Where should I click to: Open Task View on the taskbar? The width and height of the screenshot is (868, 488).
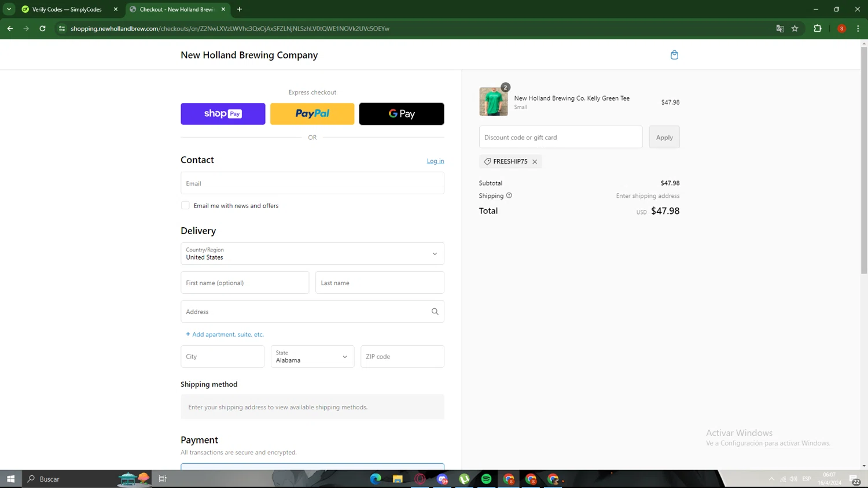point(163,479)
